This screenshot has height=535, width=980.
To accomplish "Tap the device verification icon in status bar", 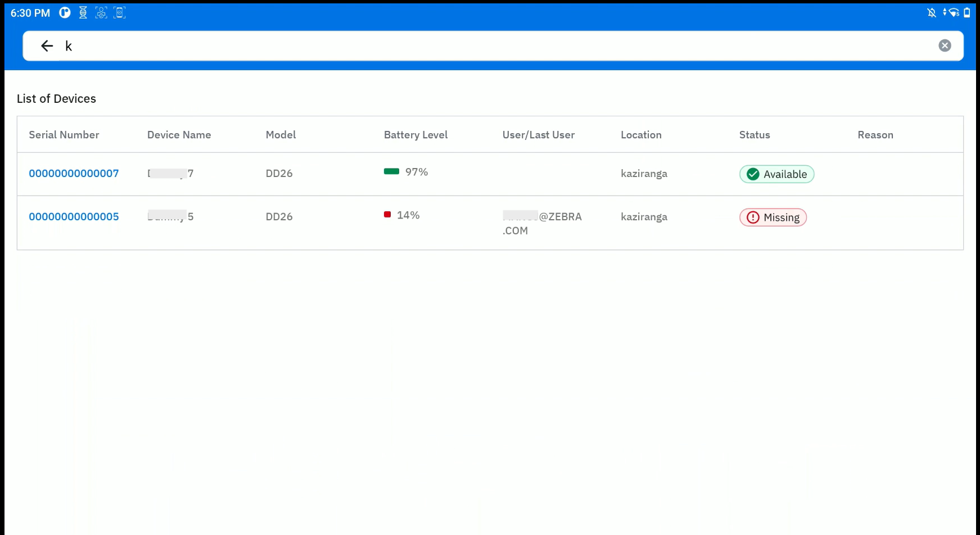I will 119,13.
